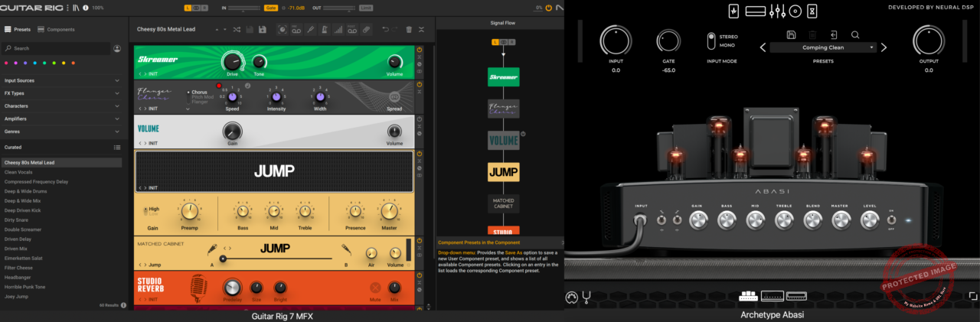Expand the FX Types filter section
This screenshot has height=322, width=980.
click(x=61, y=93)
